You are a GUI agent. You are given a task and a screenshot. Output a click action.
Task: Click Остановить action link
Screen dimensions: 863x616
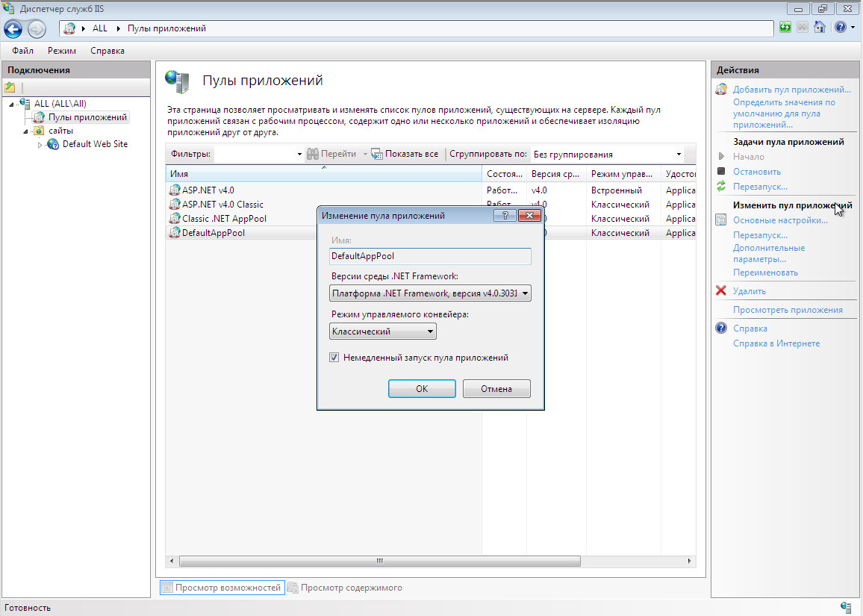pos(757,172)
